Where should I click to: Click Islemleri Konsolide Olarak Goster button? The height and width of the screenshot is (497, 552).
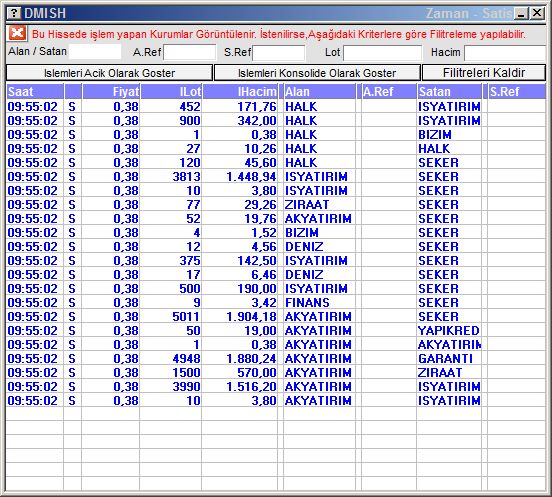[x=317, y=73]
